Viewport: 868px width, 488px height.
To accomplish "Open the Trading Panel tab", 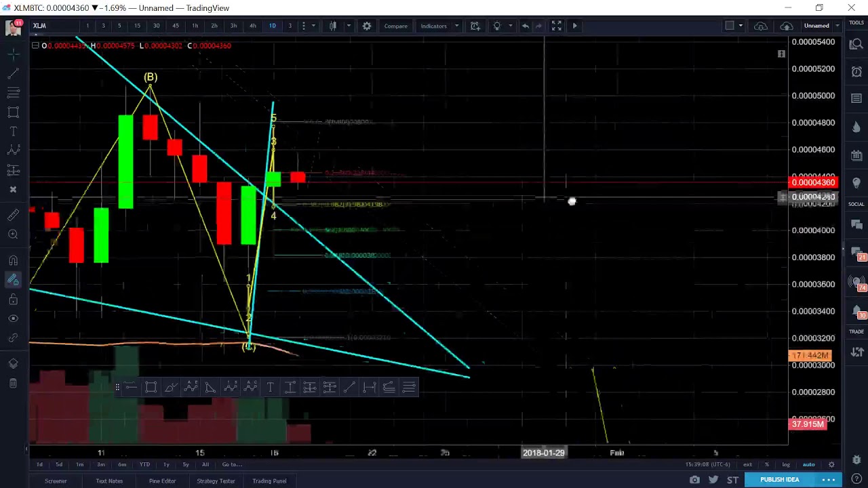I will tap(269, 481).
